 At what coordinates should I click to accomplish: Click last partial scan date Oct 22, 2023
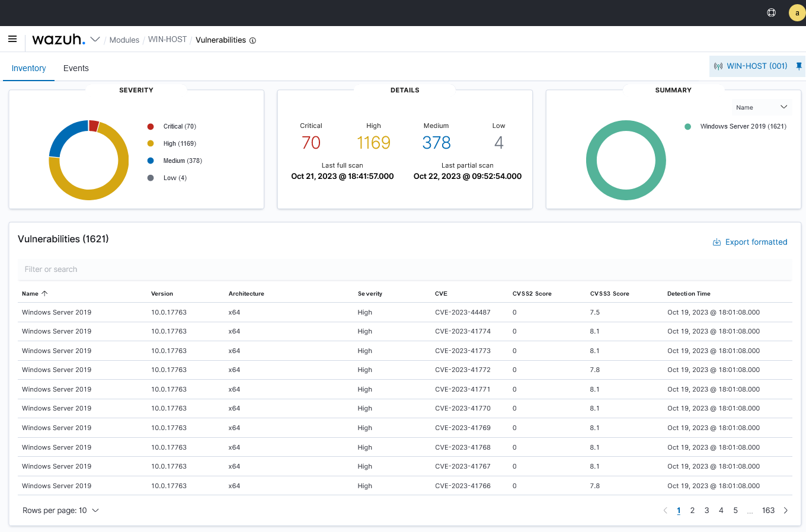pos(468,177)
